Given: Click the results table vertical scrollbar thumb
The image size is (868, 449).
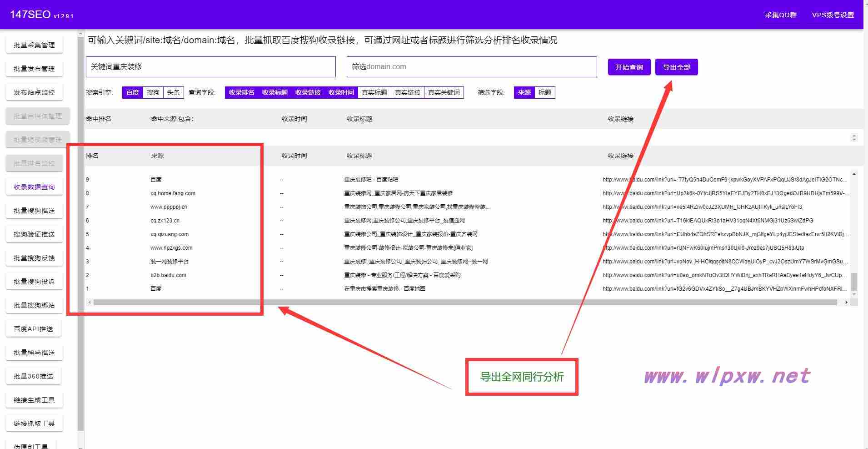Looking at the screenshot, I should [854, 282].
